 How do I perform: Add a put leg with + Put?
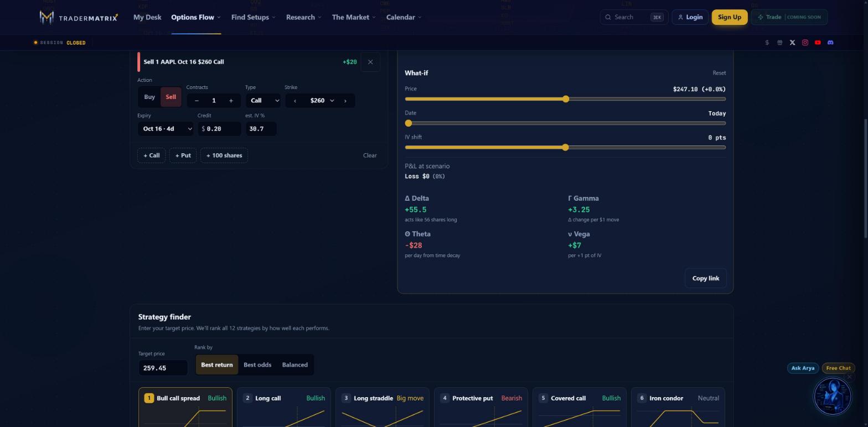click(x=183, y=155)
